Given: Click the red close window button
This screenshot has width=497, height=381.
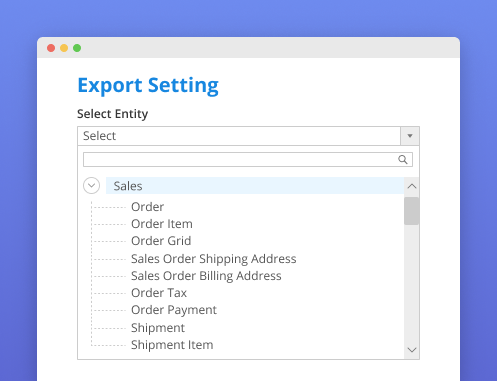Looking at the screenshot, I should [x=51, y=48].
